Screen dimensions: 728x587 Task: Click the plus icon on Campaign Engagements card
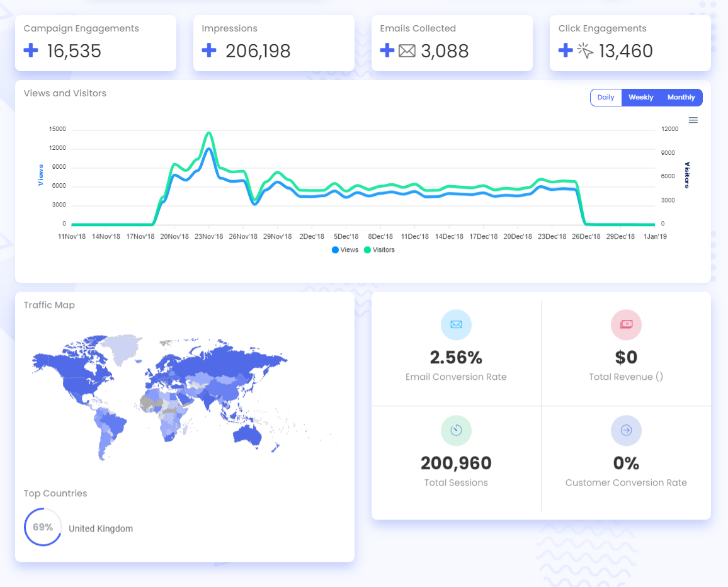[x=30, y=50]
